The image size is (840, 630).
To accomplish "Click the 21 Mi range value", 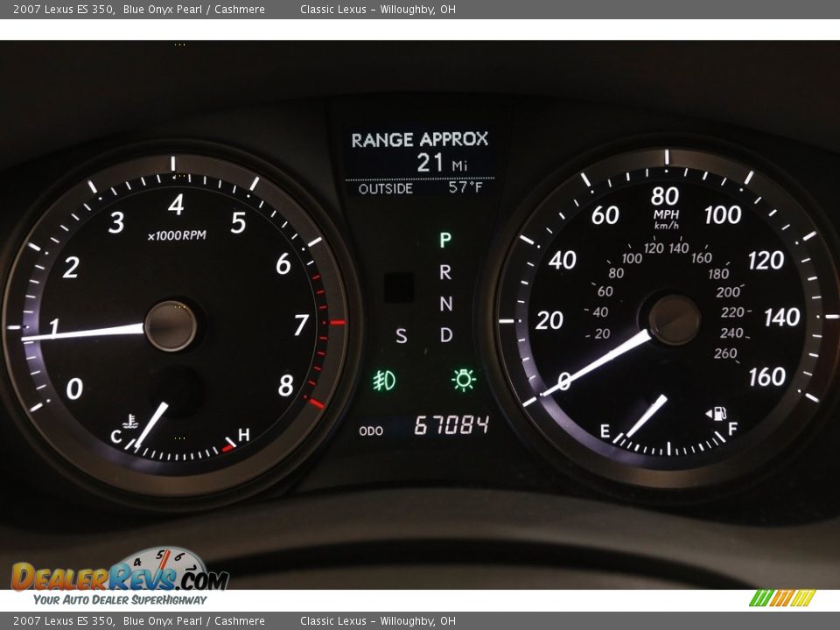I will (442, 163).
